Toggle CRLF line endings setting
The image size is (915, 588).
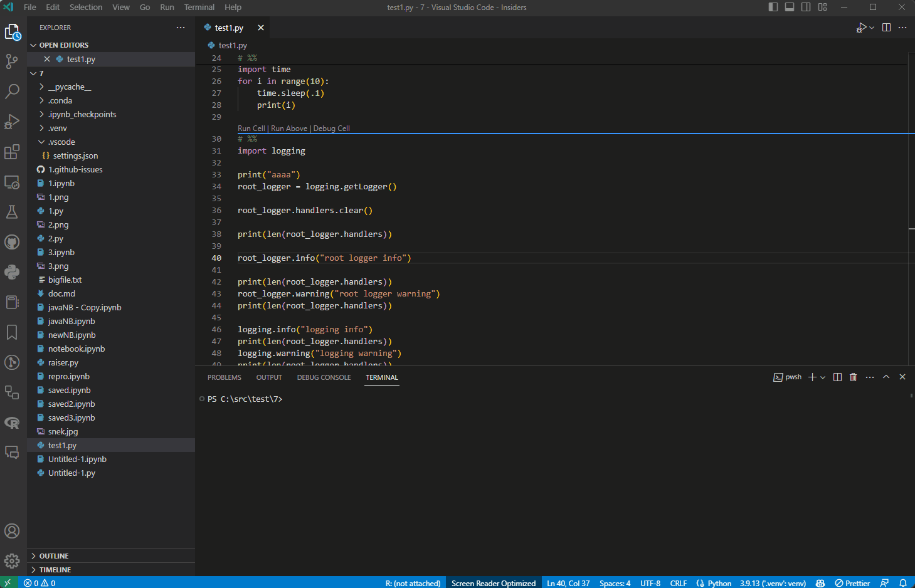(x=678, y=583)
